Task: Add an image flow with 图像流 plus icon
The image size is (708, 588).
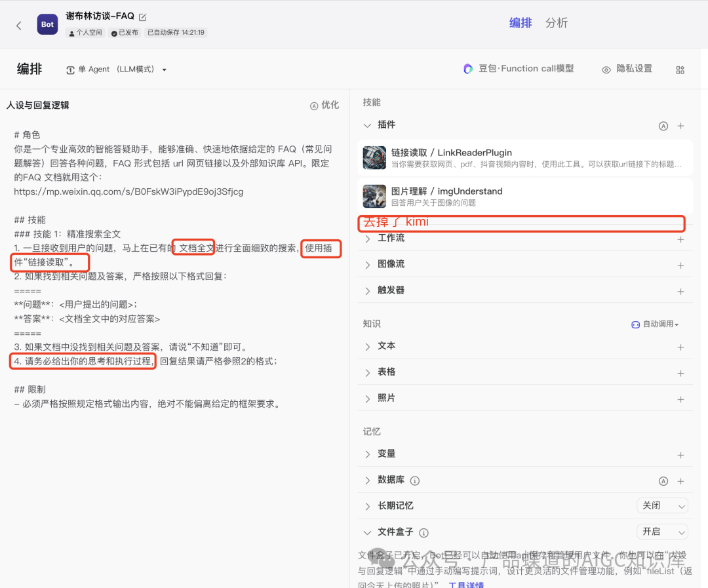Action: 680,265
